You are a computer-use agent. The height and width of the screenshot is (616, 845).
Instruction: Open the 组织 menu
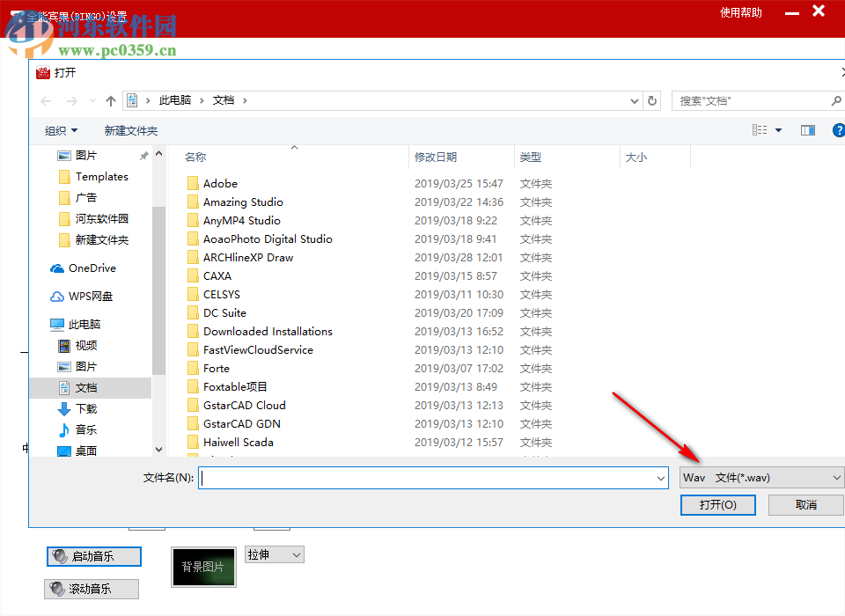coord(61,130)
